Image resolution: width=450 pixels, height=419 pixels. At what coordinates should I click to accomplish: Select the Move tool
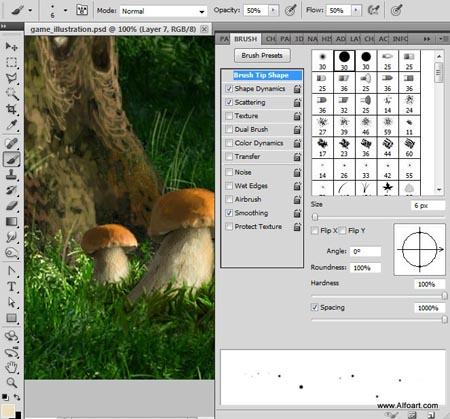pyautogui.click(x=11, y=46)
